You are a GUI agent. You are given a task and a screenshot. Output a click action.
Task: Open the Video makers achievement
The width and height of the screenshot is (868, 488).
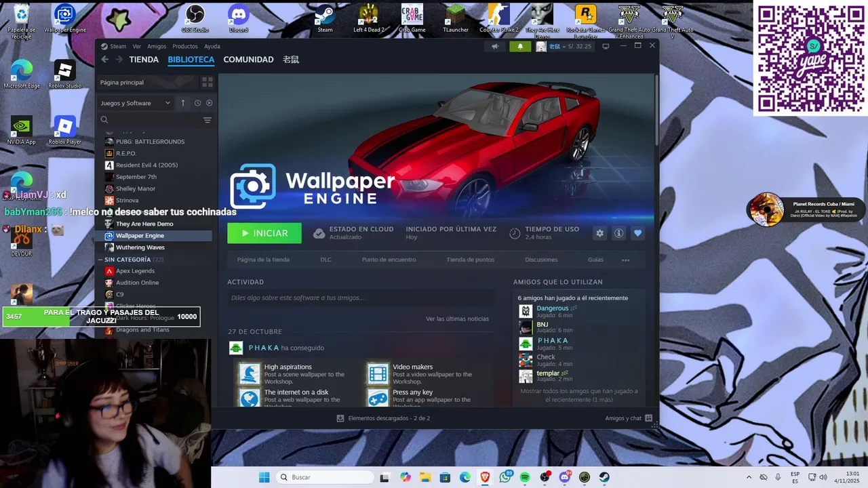412,367
